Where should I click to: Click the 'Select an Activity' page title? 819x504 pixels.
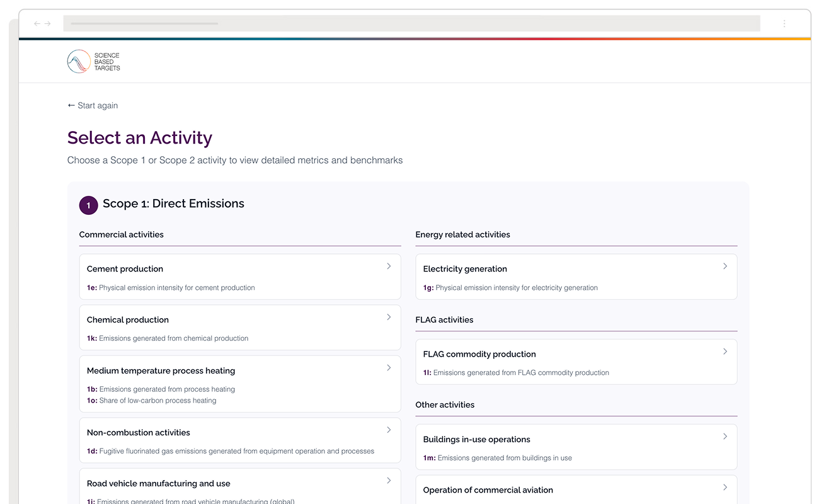pyautogui.click(x=140, y=137)
